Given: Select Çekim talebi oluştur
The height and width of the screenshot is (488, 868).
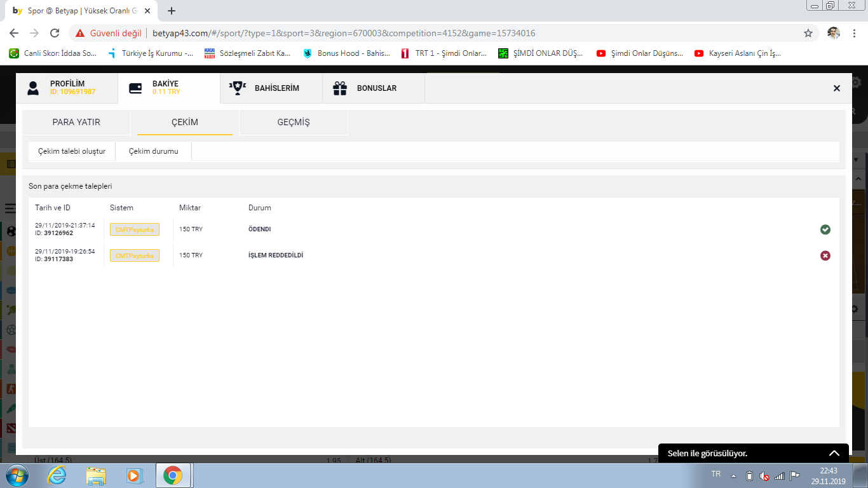Looking at the screenshot, I should point(72,151).
